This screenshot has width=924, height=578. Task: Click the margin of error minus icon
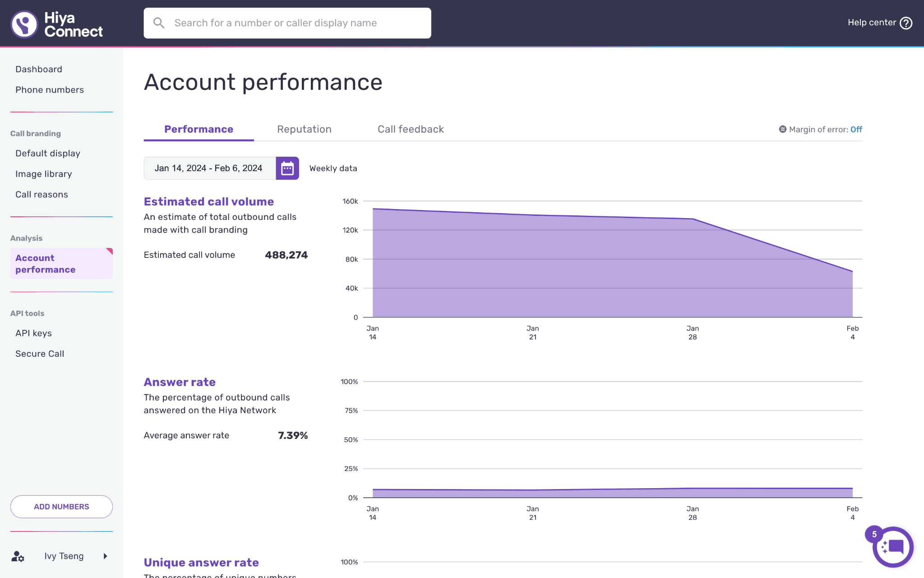[783, 129]
